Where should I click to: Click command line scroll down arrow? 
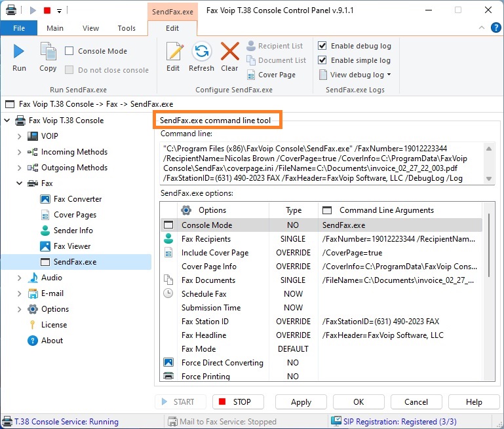489,179
